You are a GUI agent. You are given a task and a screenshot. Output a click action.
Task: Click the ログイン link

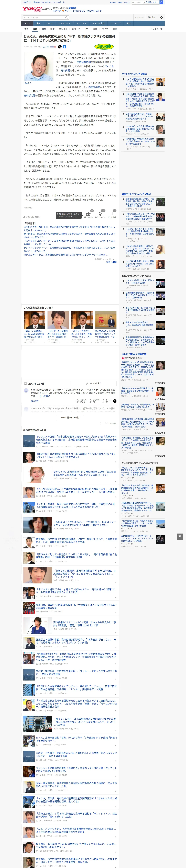(x=57, y=11)
